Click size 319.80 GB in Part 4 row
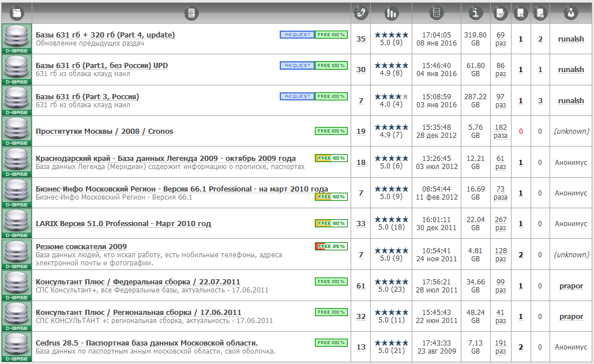 [x=475, y=39]
